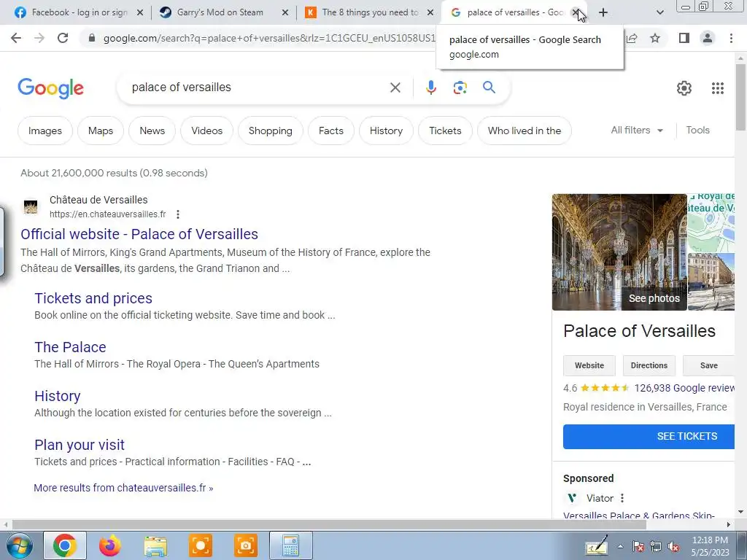Reload the current page
747x560 pixels.
[x=63, y=38]
